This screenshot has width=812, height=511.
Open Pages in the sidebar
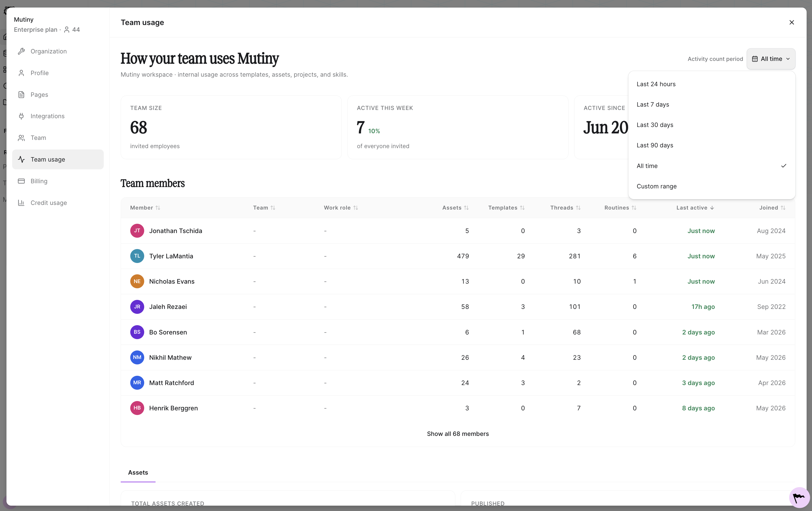coord(58,94)
